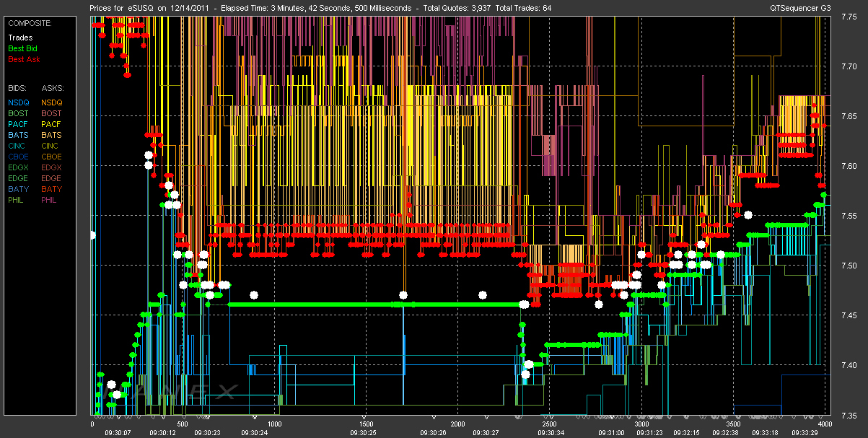Click the 09:30:34 time label
868x438 pixels.
pos(551,433)
